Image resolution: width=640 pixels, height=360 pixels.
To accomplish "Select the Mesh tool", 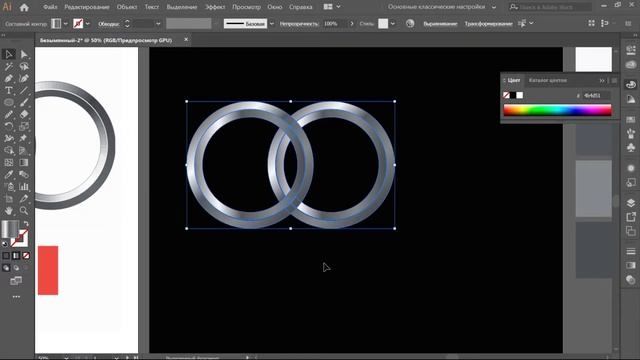I will point(9,162).
